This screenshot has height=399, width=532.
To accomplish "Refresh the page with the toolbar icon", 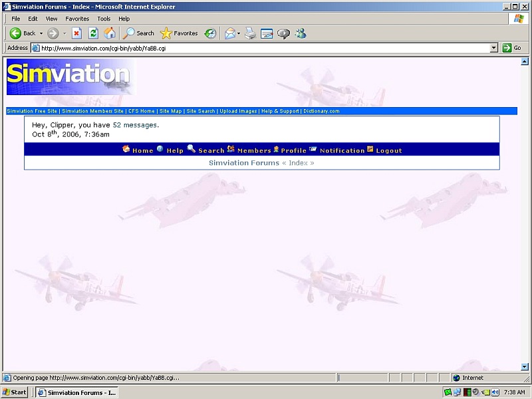I will point(93,33).
